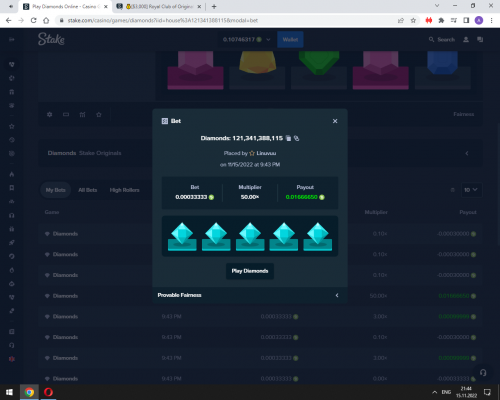Click the blue gem in game board
The width and height of the screenshot is (500, 400).
point(442,63)
